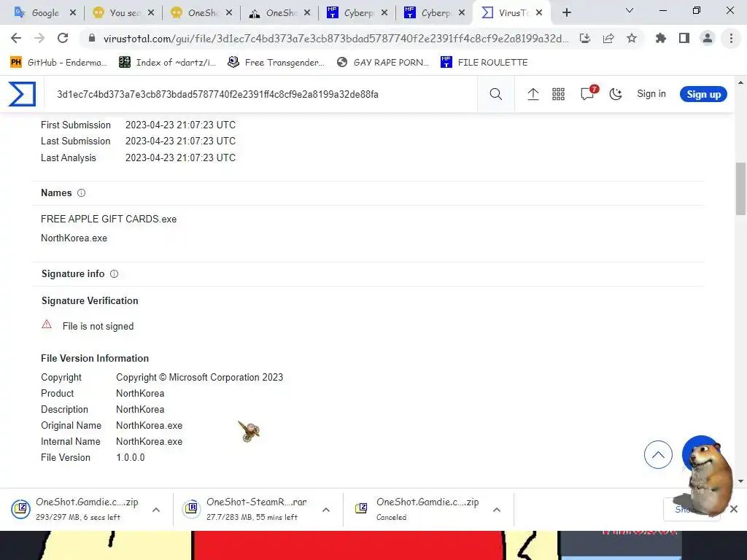The height and width of the screenshot is (560, 747).
Task: Open the Chrome three-dot menu
Action: [x=731, y=38]
